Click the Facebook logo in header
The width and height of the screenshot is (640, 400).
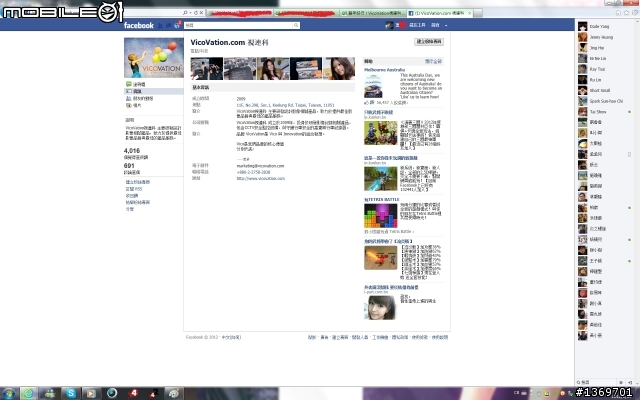(139, 25)
